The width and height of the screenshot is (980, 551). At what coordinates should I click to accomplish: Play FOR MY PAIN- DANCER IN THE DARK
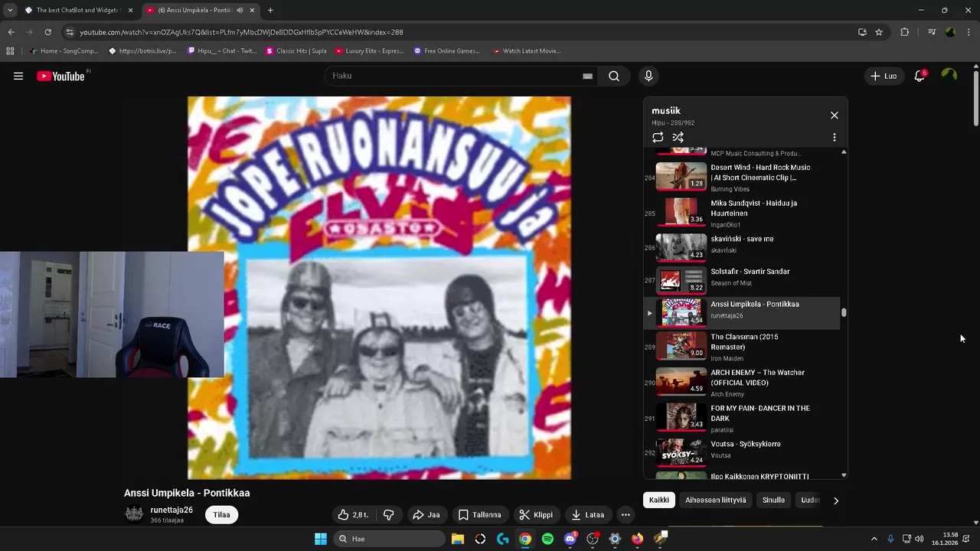(742, 418)
